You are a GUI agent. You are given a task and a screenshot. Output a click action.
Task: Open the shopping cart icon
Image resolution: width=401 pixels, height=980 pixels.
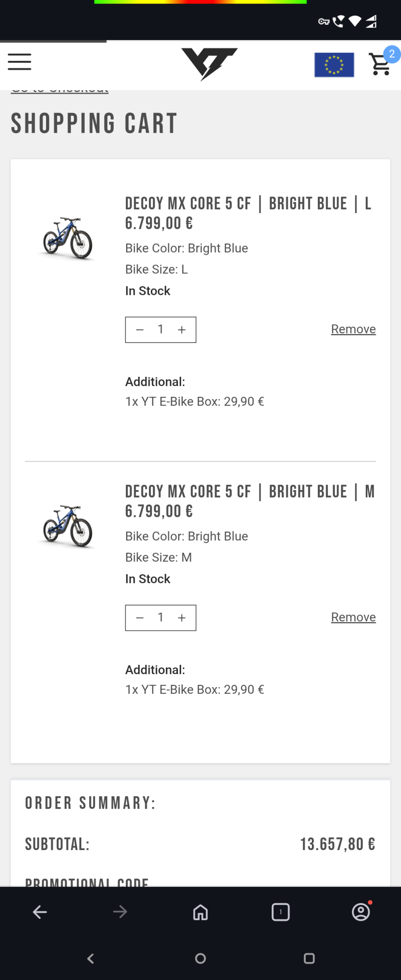click(380, 64)
